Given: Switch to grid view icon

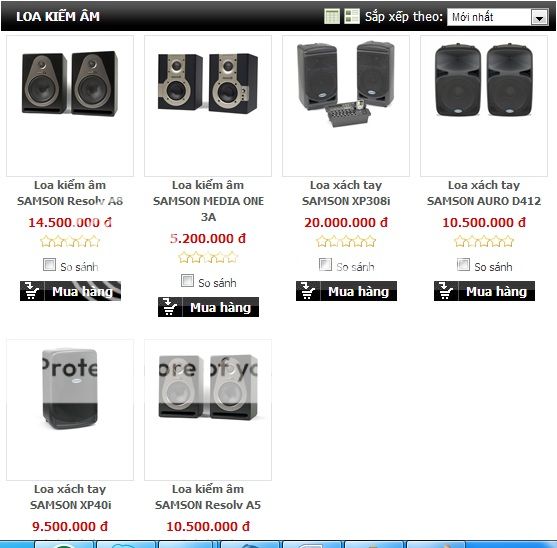Looking at the screenshot, I should tap(332, 16).
